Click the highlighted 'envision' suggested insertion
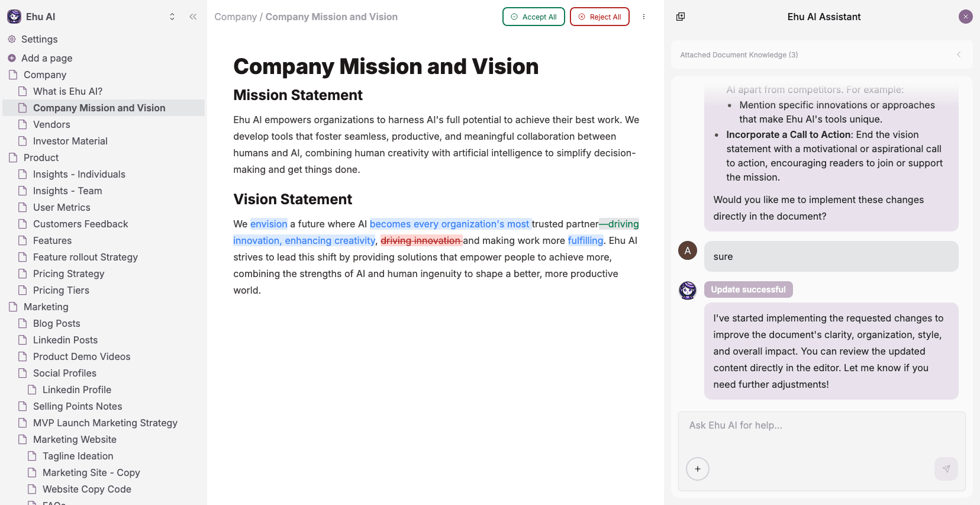The height and width of the screenshot is (505, 980). click(x=269, y=224)
